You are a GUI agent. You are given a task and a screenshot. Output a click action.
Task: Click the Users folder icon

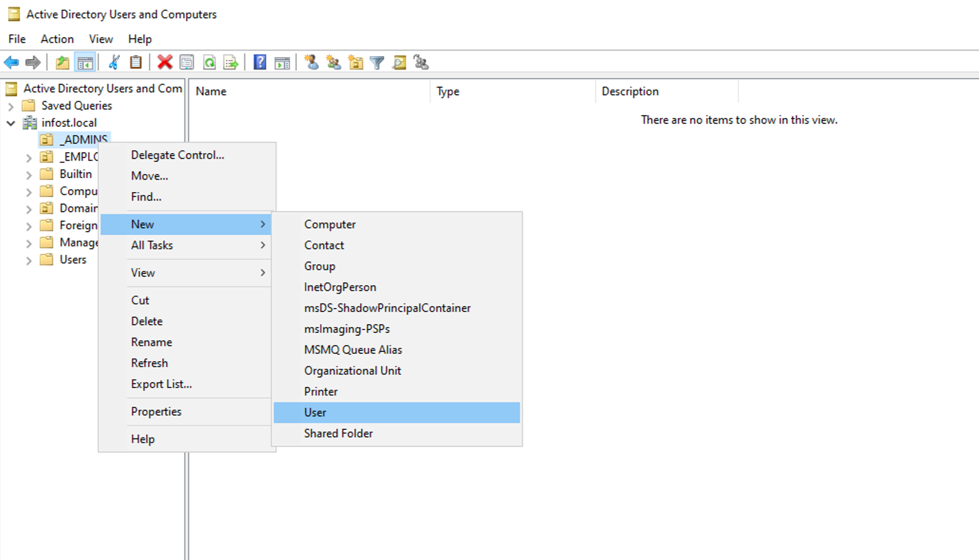[x=47, y=259]
